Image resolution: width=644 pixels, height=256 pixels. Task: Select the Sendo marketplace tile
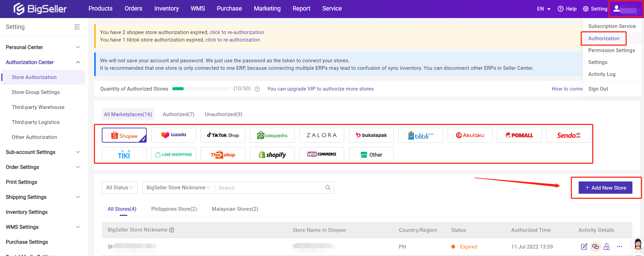coord(569,135)
